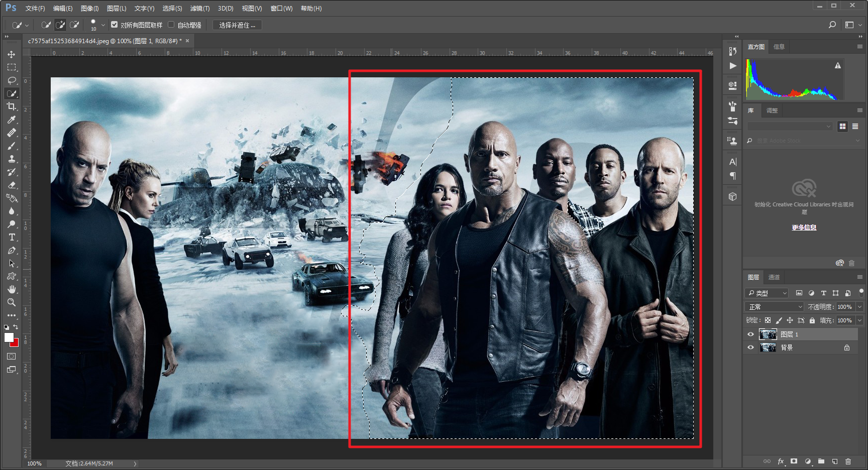The image size is (868, 470).
Task: Click the foreground color swatch
Action: [x=9, y=337]
